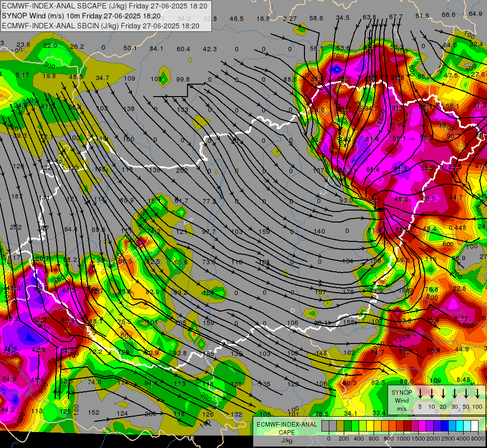Click the 'SYNOP Wind m/s' legend title
This screenshot has height=448, width=487.
[401, 400]
